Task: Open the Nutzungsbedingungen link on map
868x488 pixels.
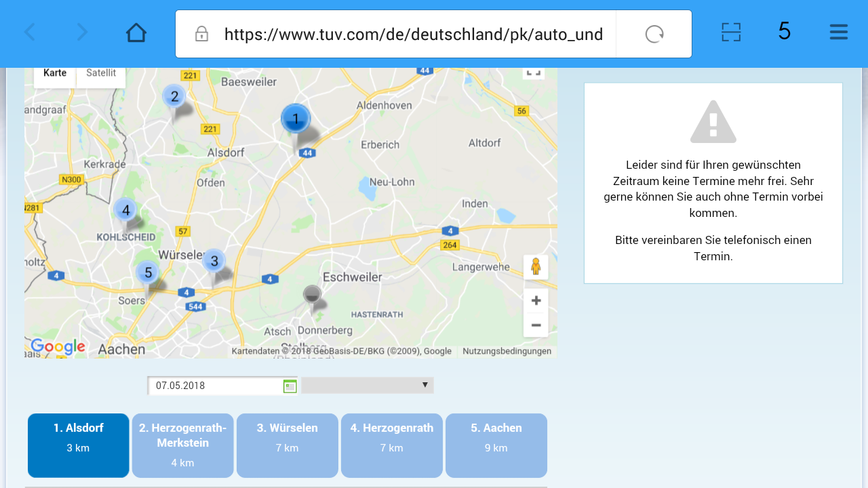Action: point(507,351)
